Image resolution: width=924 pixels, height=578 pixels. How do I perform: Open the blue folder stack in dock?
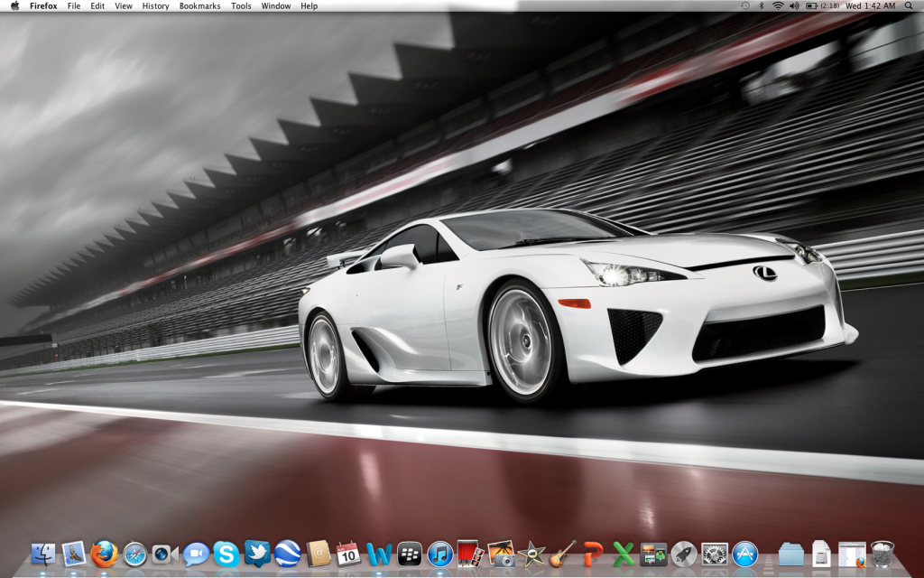(790, 555)
